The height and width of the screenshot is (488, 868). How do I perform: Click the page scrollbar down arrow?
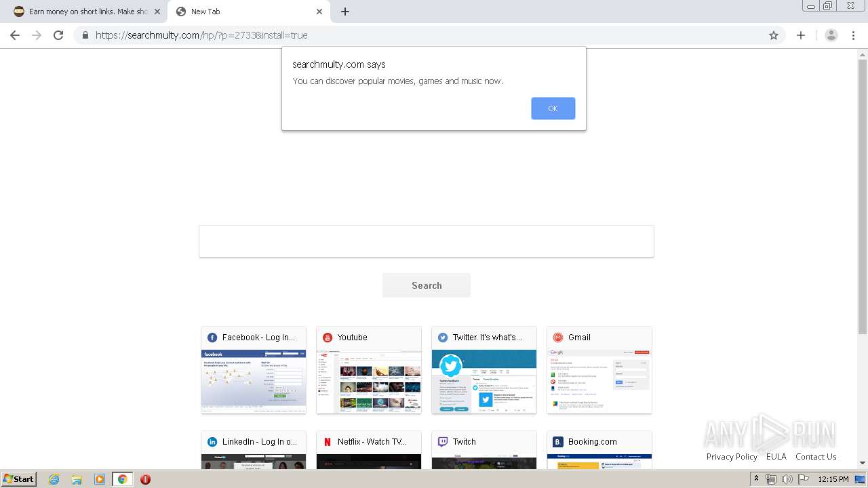863,463
